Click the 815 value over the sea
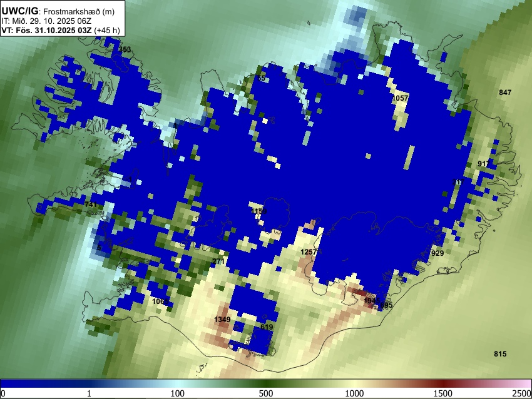This screenshot has width=532, height=399. tap(500, 353)
